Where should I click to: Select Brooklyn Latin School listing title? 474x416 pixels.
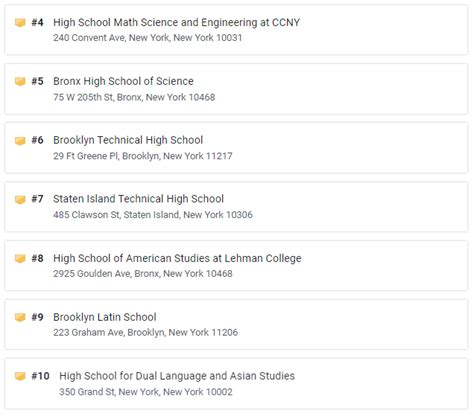pos(105,317)
